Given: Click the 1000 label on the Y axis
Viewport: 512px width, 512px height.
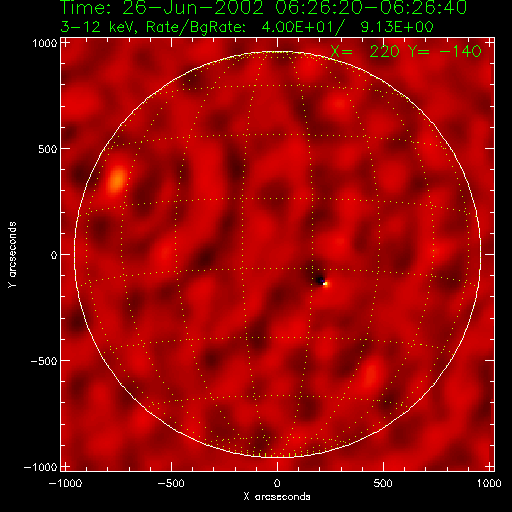Looking at the screenshot, I should click(45, 43).
